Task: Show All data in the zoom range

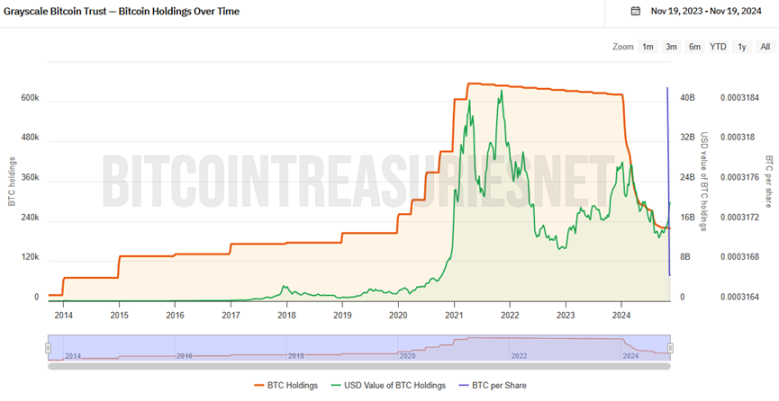Action: pyautogui.click(x=765, y=47)
